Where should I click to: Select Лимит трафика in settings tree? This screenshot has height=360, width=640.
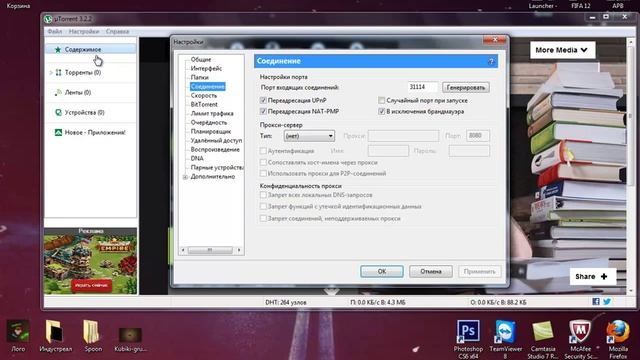212,113
